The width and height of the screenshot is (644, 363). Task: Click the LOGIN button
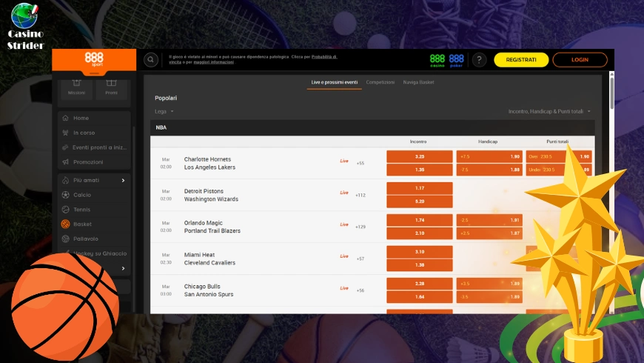coord(580,59)
